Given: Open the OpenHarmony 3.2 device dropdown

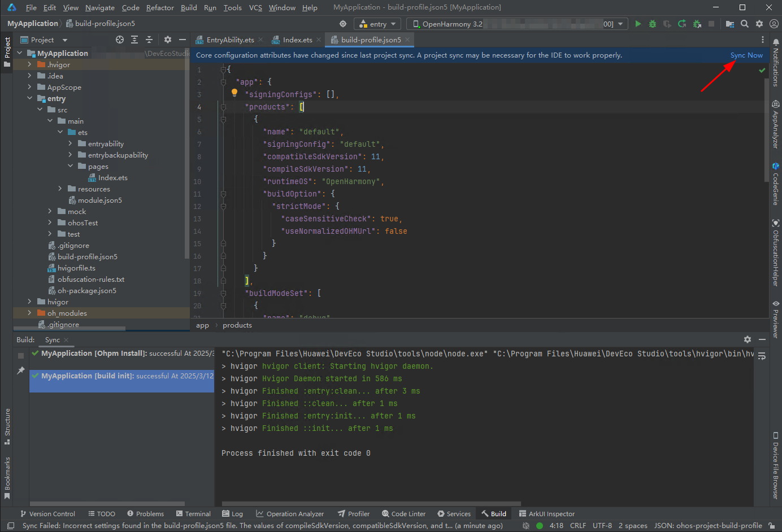Looking at the screenshot, I should click(517, 24).
